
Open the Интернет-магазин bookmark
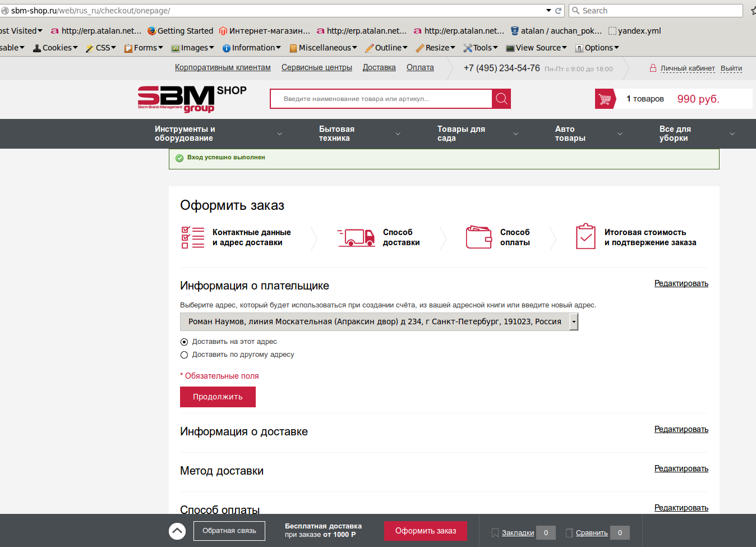pos(264,31)
